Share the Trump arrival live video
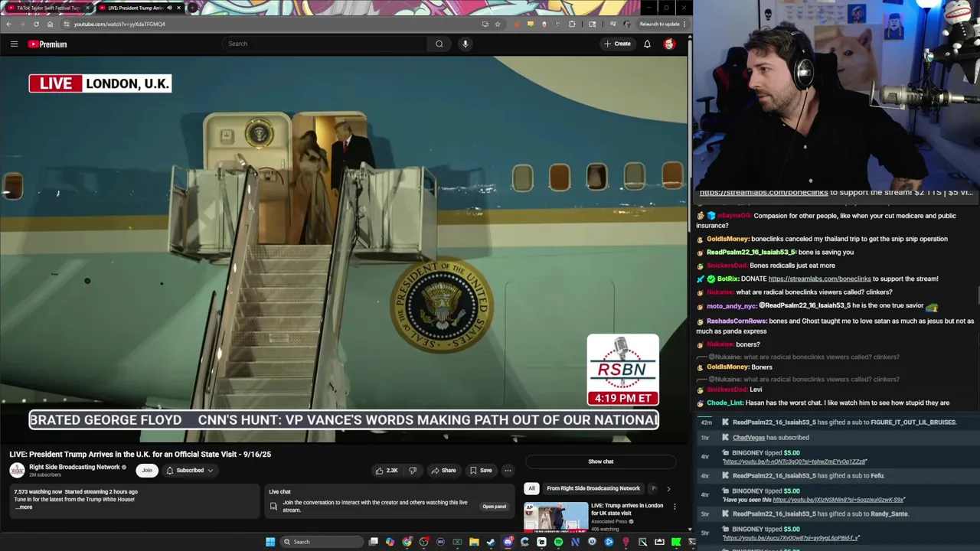Image resolution: width=980 pixels, height=551 pixels. [443, 471]
